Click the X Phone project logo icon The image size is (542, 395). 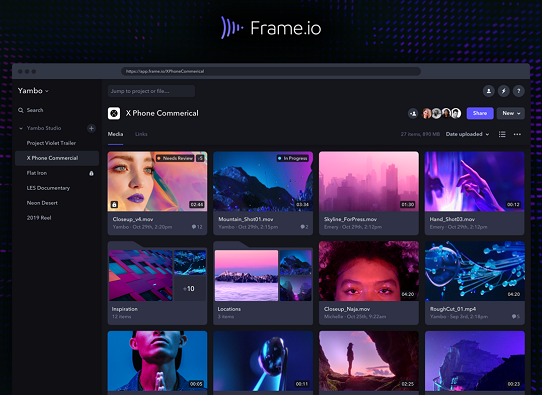point(114,113)
